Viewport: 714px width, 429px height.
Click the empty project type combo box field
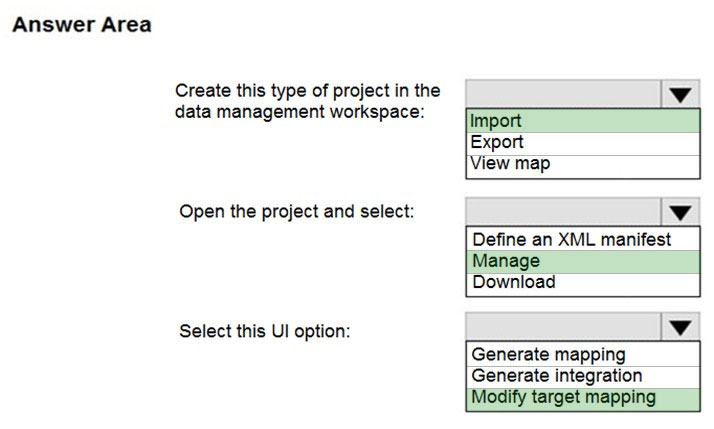[563, 95]
